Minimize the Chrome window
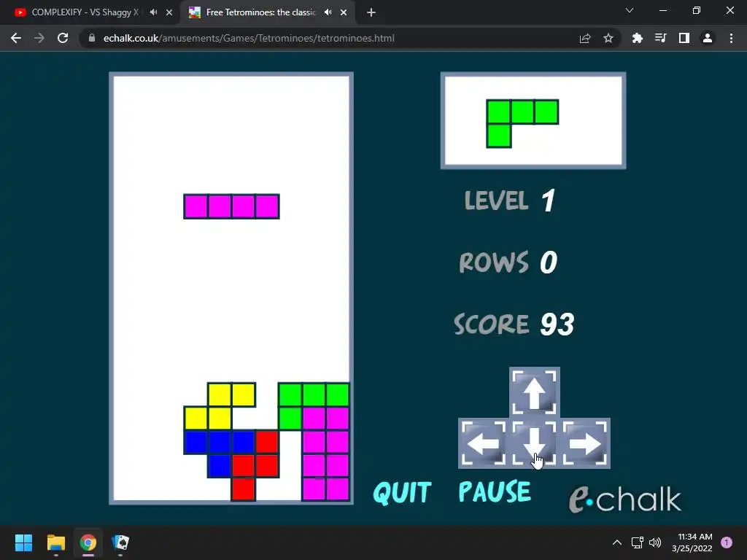The image size is (747, 560). pyautogui.click(x=663, y=10)
